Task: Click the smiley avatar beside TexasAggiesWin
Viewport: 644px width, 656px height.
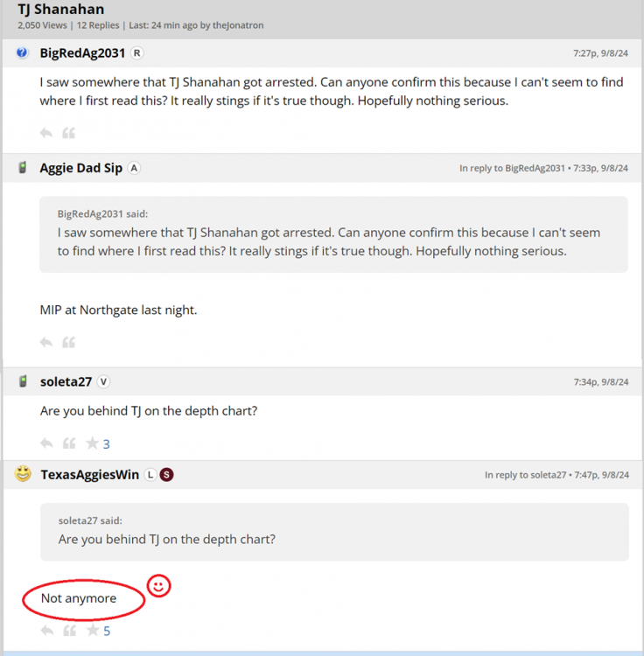Action: (x=24, y=474)
